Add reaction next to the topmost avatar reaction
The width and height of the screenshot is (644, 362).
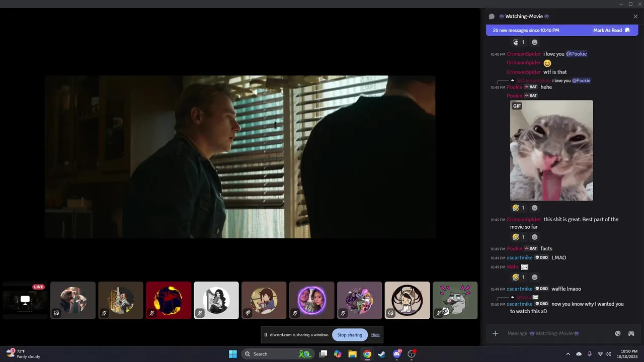point(535,42)
